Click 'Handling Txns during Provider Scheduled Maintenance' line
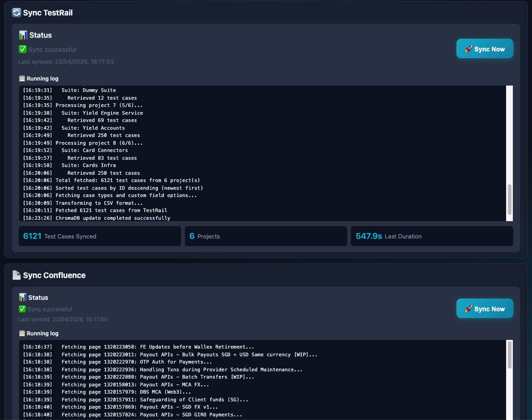 point(162,369)
